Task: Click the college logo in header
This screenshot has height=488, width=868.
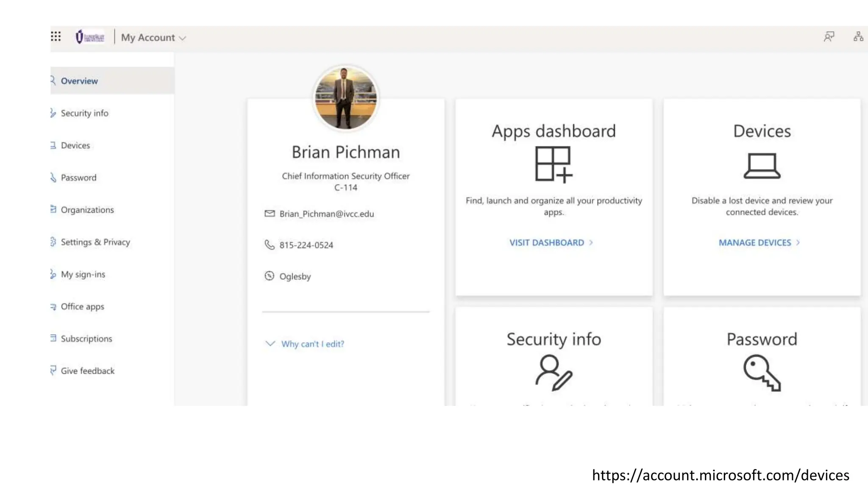Action: (x=90, y=37)
